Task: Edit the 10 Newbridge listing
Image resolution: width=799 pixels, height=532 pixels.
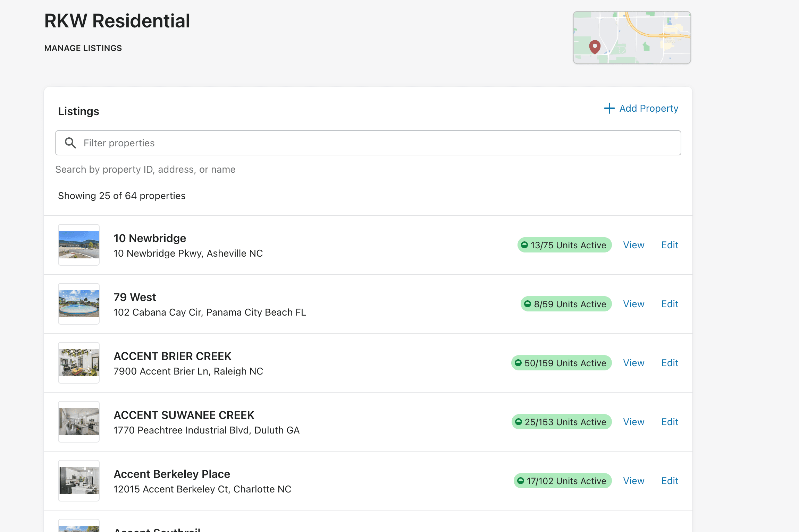Action: pyautogui.click(x=670, y=245)
